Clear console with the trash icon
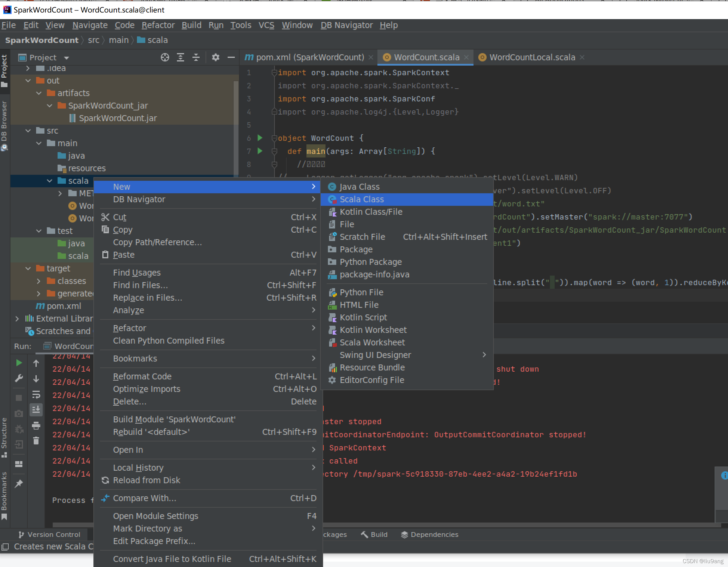This screenshot has width=728, height=567. click(36, 441)
